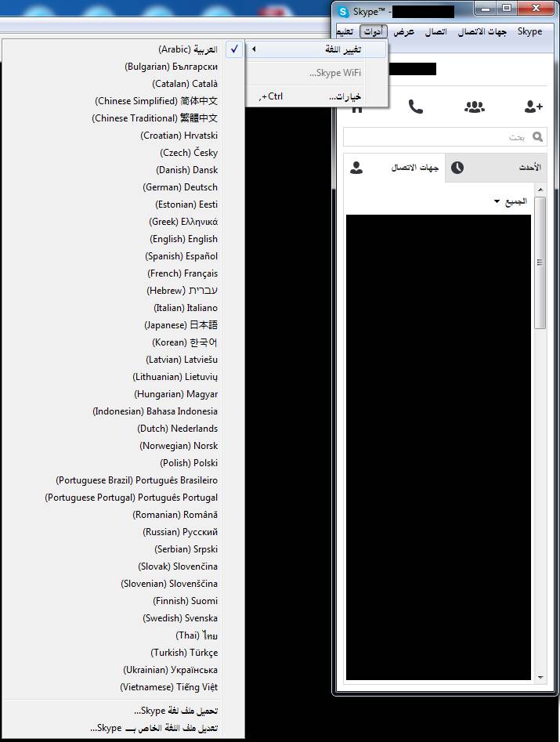
Task: Select Greek Ελληνικά language
Action: [x=123, y=222]
